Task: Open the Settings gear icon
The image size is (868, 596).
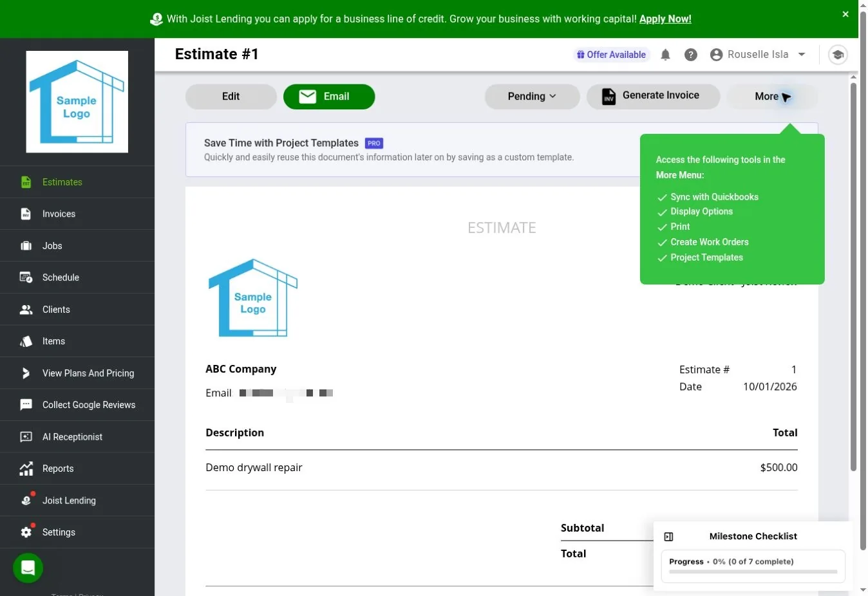Action: click(26, 532)
